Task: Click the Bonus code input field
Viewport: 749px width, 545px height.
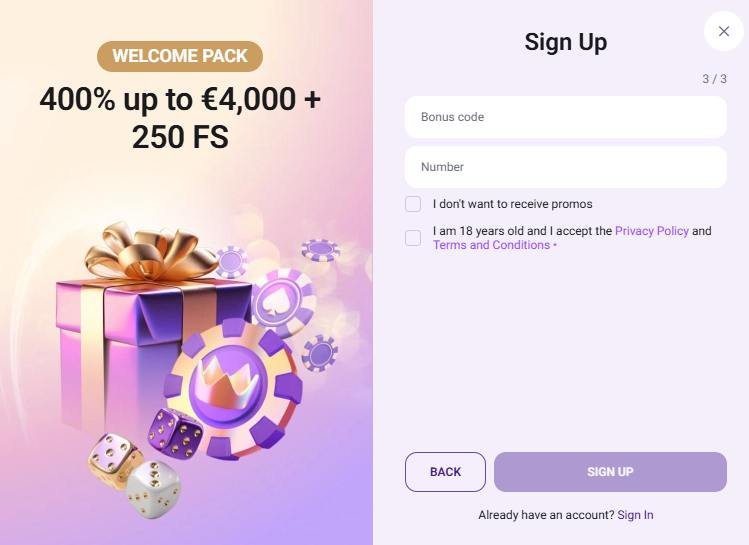Action: click(x=565, y=117)
